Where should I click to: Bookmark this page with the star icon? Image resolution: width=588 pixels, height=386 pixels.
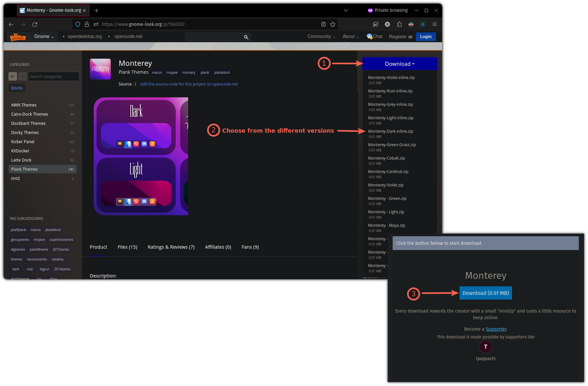(333, 24)
